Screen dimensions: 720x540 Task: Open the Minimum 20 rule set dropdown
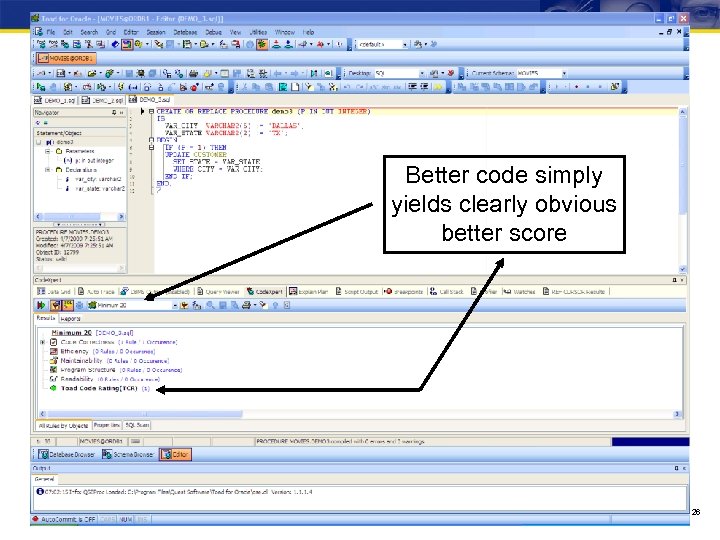(x=175, y=305)
